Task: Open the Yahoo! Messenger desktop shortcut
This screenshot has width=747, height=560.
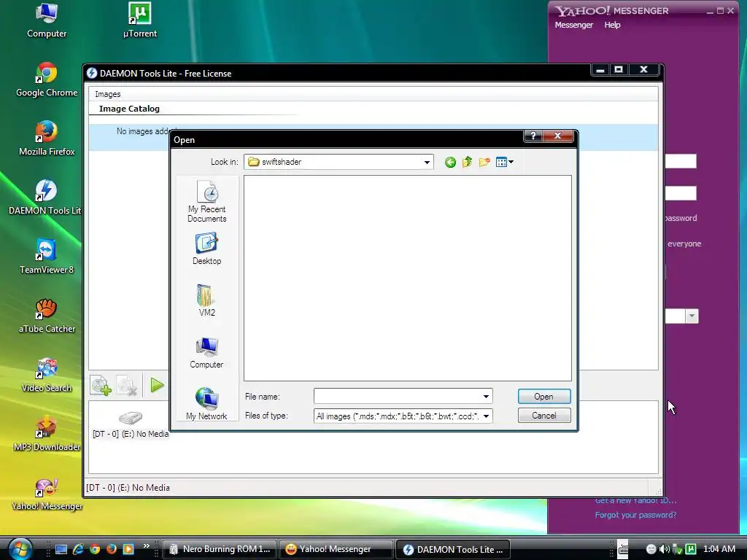Action: [x=47, y=493]
